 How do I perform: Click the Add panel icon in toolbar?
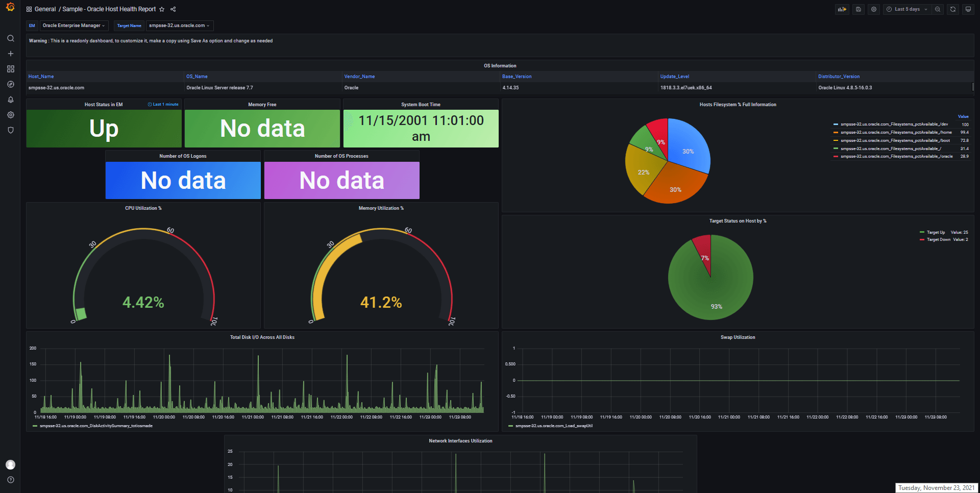[842, 9]
